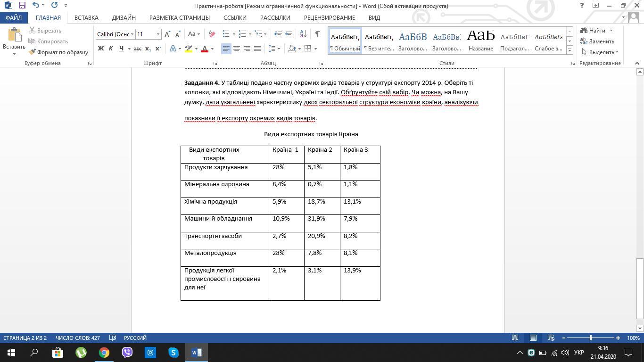Open the Change Case (Aa) dropdown
The width and height of the screenshot is (644, 362).
point(194,34)
